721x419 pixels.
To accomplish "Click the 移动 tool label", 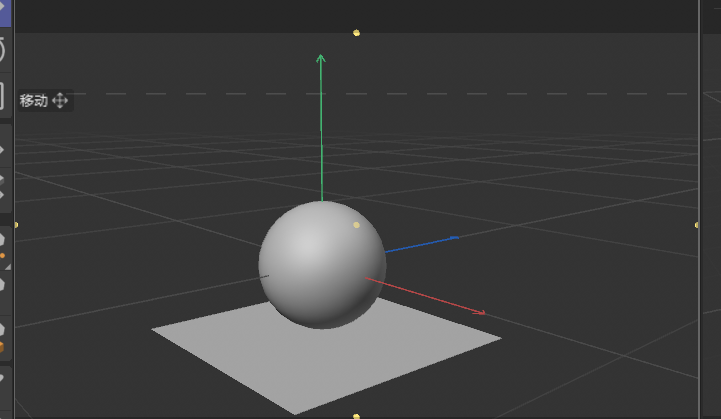I will tap(33, 100).
